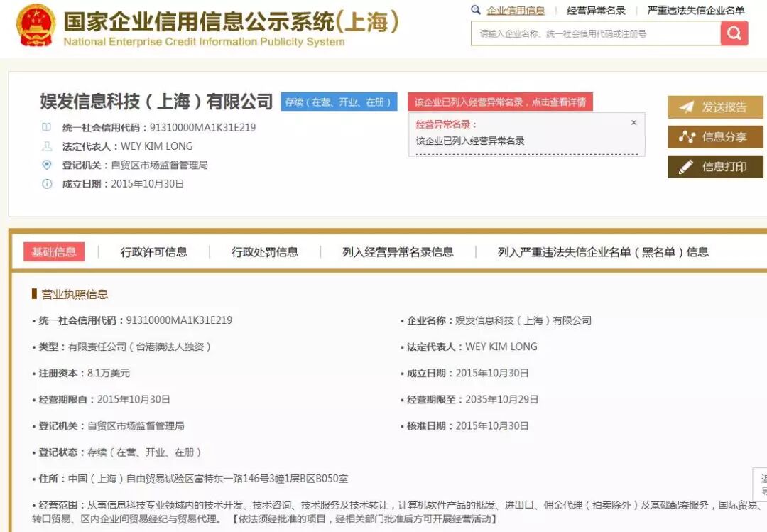Click the 经营范围 description text
Viewport: 767px width, 532px height.
[397, 511]
